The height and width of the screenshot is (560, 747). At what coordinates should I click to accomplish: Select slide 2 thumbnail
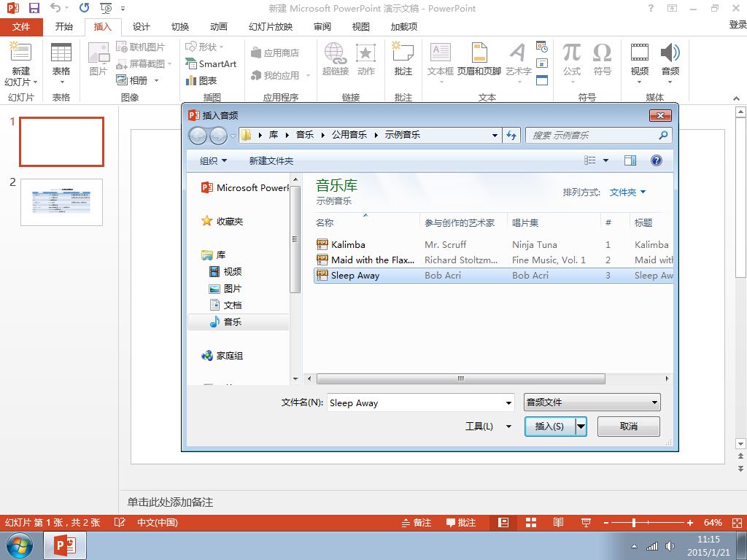61,202
